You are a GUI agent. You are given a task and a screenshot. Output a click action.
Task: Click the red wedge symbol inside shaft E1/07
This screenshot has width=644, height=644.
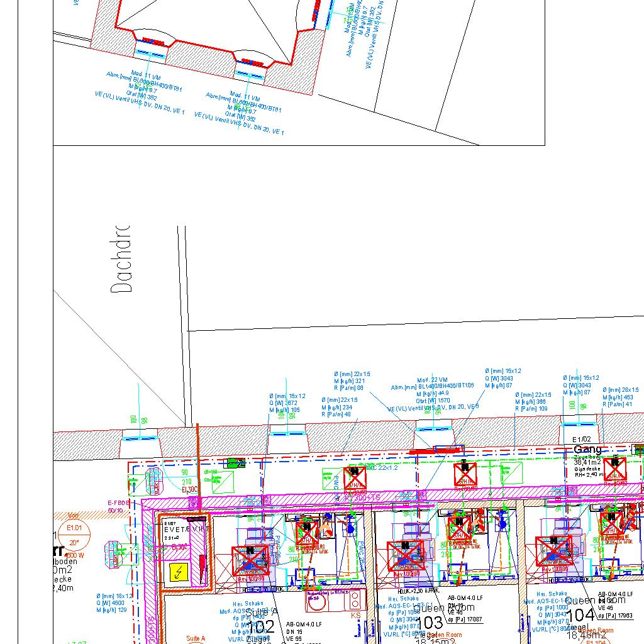tap(202, 569)
